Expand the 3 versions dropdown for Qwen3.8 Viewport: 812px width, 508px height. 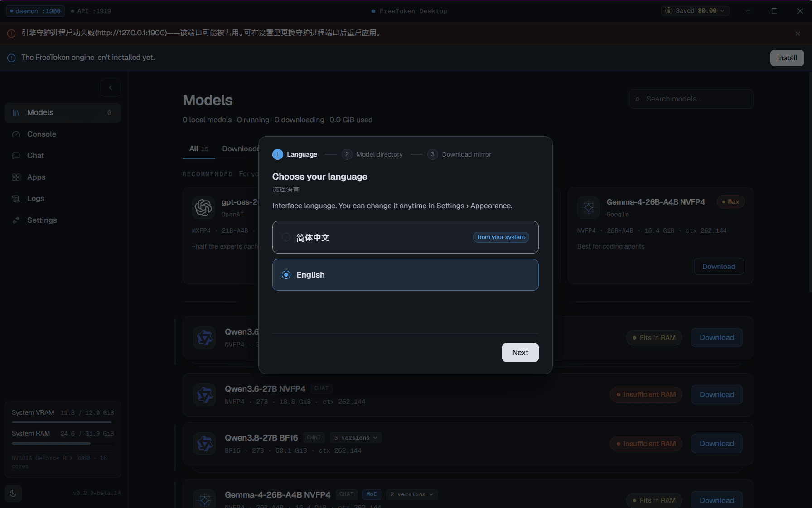pos(356,438)
